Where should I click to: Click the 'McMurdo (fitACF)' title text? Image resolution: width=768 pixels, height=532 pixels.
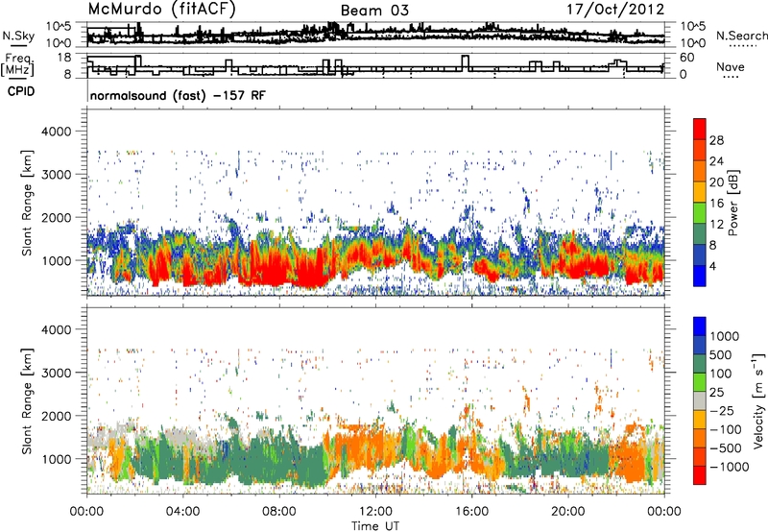161,10
